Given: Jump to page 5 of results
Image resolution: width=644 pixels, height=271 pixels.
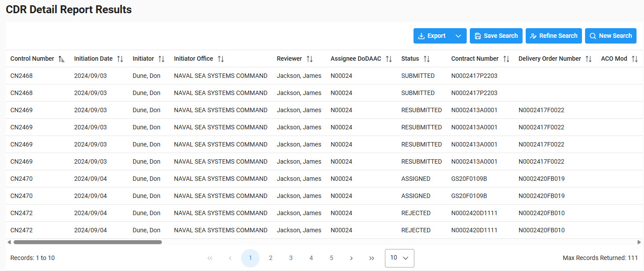Looking at the screenshot, I should point(331,258).
